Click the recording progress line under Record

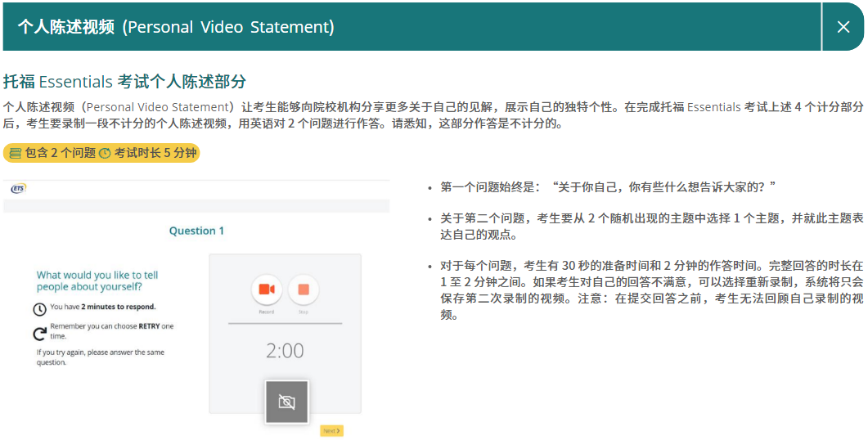tap(285, 324)
